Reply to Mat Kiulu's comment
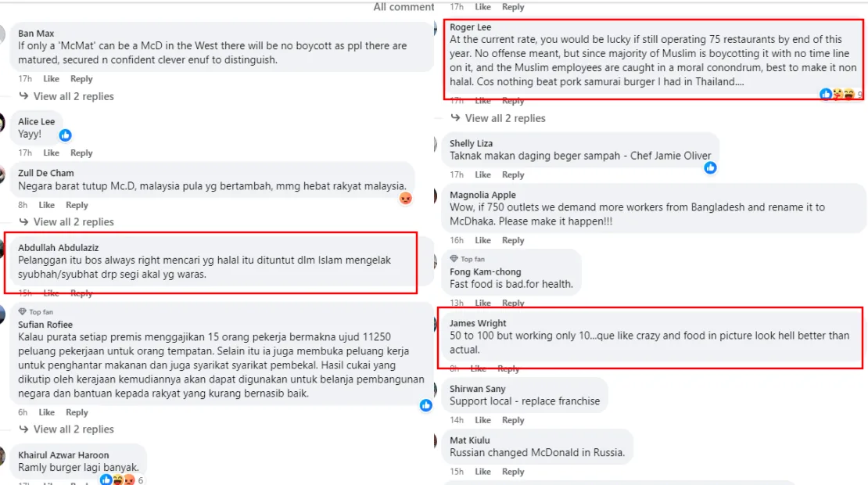 pyautogui.click(x=513, y=472)
